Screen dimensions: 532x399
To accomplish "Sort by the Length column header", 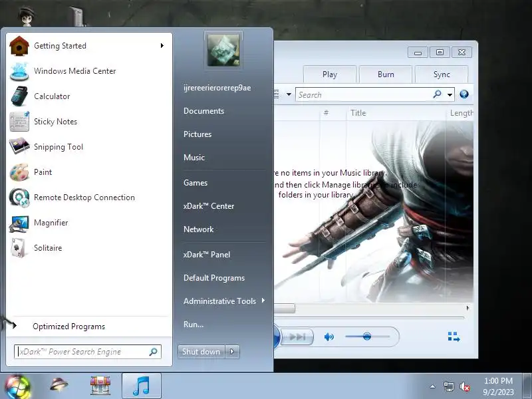I will coord(462,113).
